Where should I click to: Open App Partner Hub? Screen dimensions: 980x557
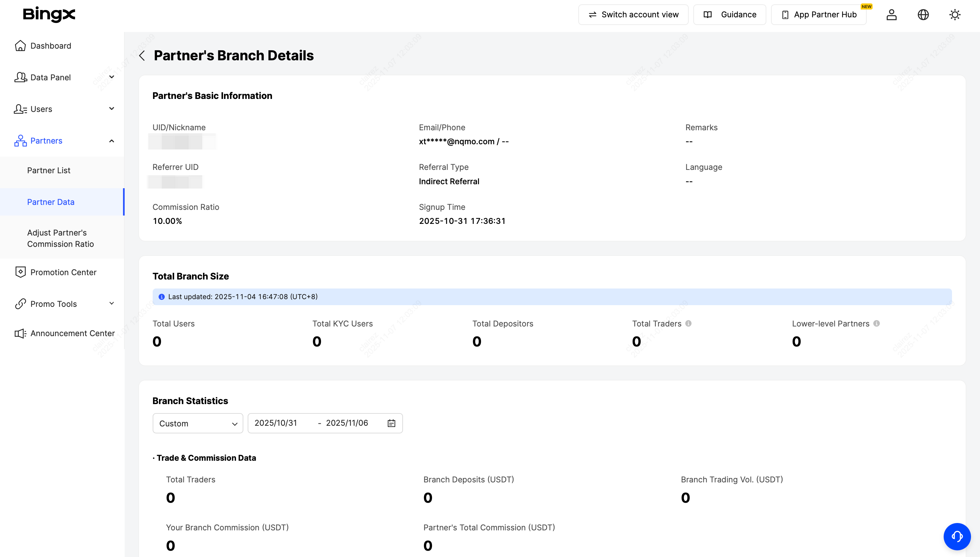click(x=819, y=15)
